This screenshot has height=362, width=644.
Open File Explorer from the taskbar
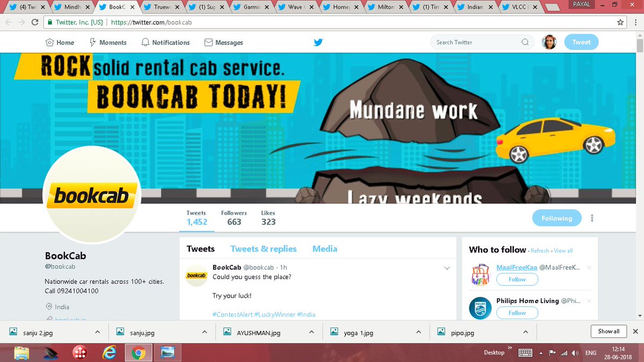click(21, 353)
